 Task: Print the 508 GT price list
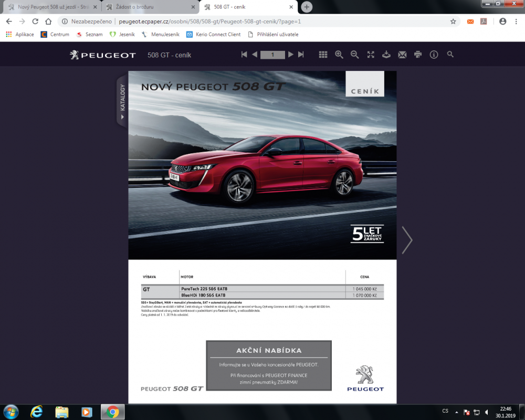click(x=418, y=55)
